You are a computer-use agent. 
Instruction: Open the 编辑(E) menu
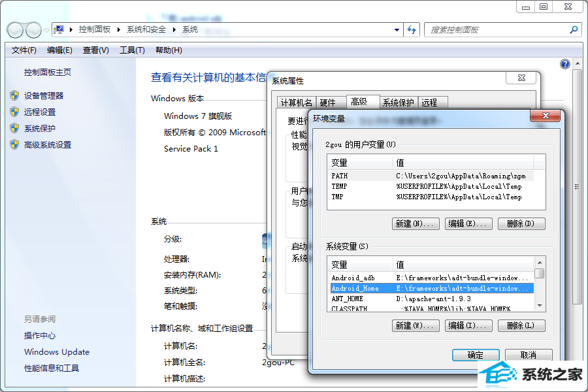click(x=59, y=50)
